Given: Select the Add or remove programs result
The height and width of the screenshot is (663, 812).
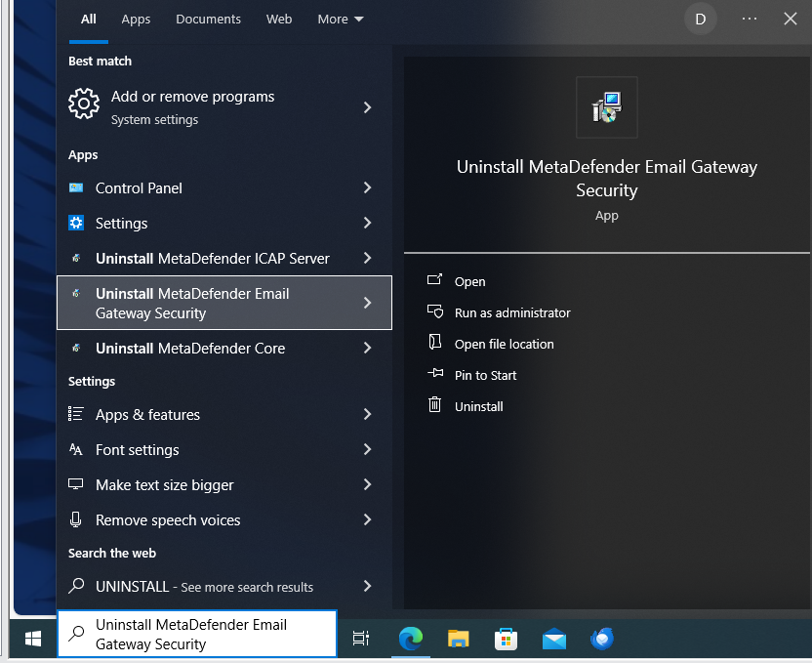Looking at the screenshot, I should (224, 107).
